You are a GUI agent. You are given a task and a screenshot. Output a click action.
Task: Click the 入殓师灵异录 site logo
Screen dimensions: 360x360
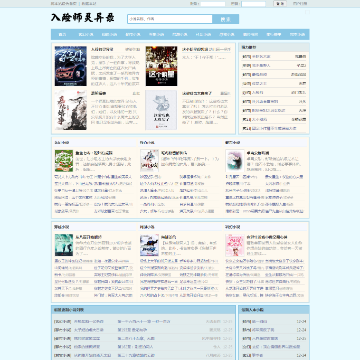point(83,18)
